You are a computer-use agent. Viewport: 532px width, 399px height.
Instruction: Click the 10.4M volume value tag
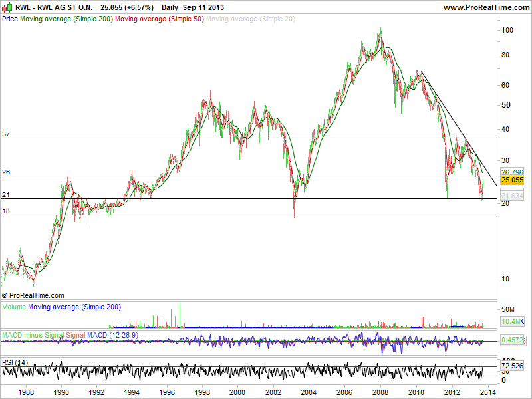click(x=512, y=321)
